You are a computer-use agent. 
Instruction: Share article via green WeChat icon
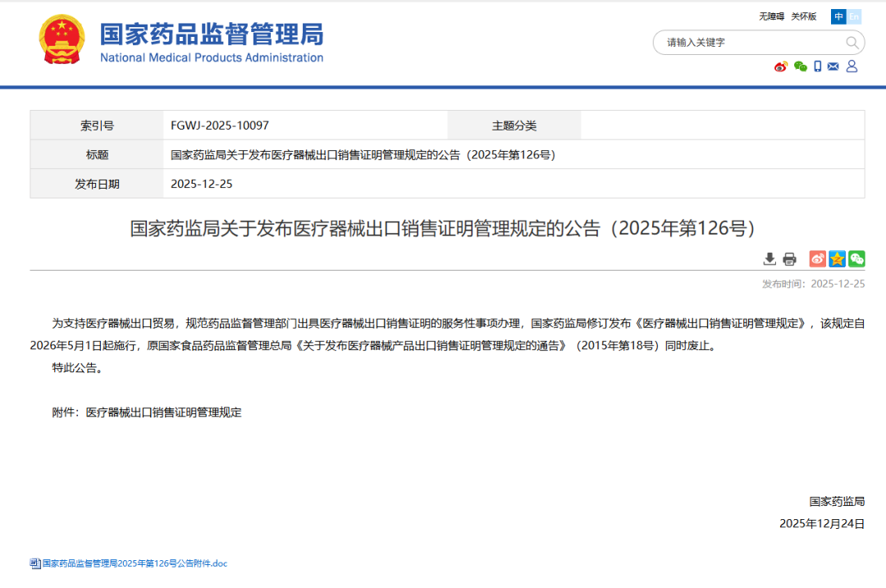click(x=856, y=258)
